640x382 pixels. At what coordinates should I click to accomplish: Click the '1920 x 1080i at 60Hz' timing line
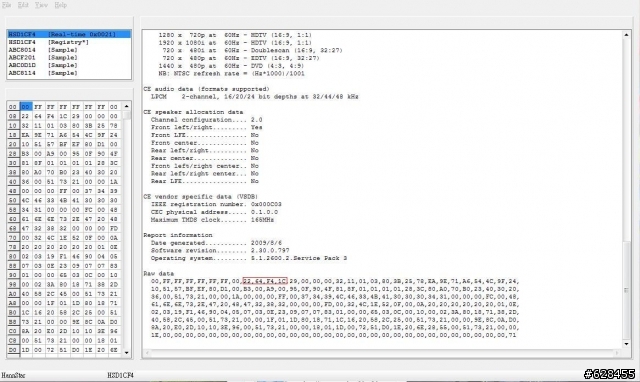pos(235,43)
